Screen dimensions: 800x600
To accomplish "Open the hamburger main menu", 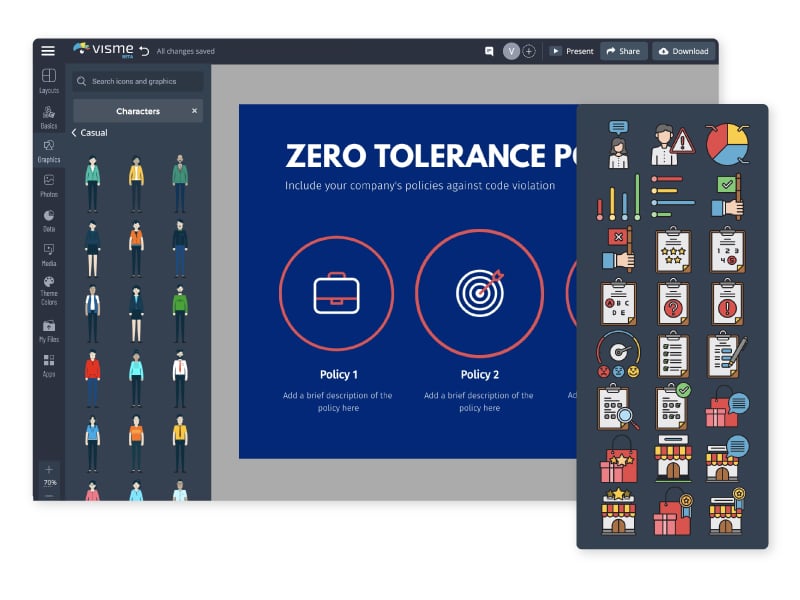I will point(48,51).
